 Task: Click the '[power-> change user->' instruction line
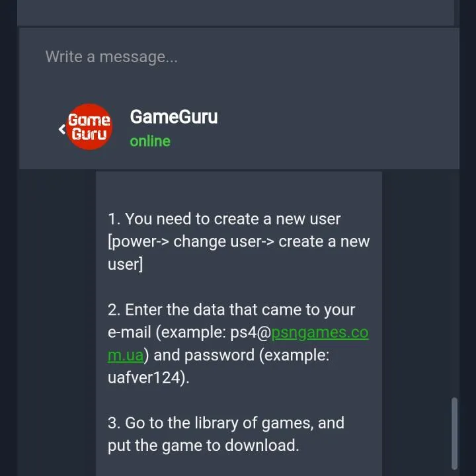point(239,242)
